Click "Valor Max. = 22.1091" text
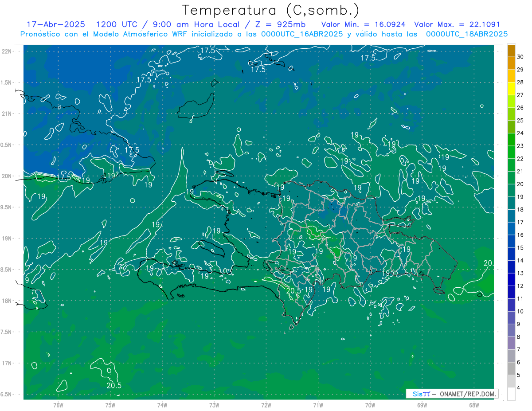532x411 pixels. point(457,24)
